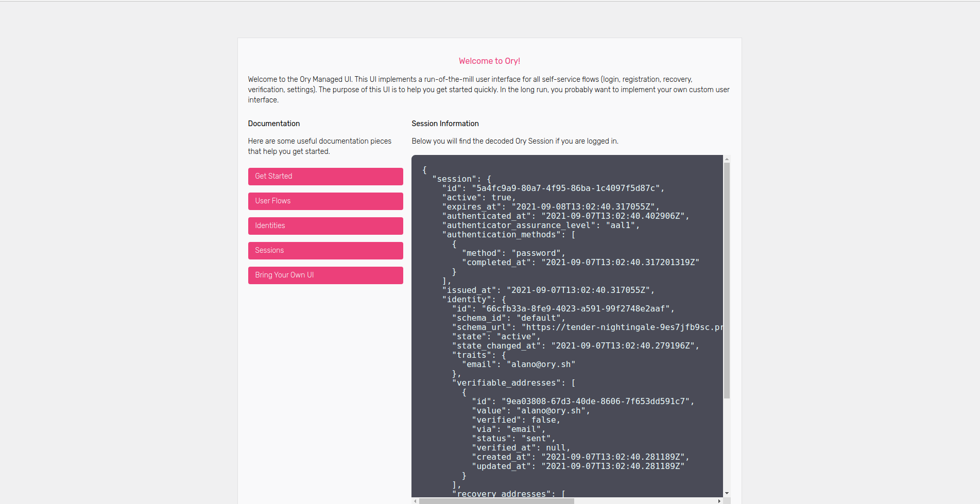Click the session panel scroll-down arrow
Viewport: 980px width, 504px height.
pos(727,493)
